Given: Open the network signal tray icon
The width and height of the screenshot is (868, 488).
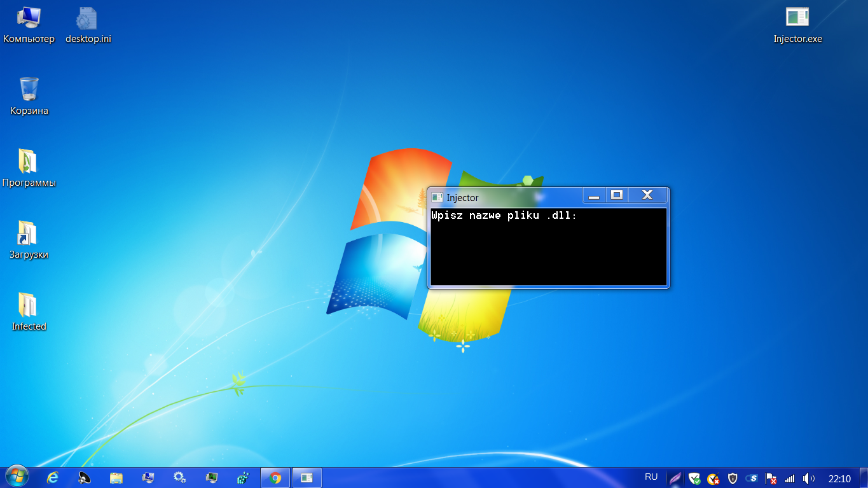Looking at the screenshot, I should click(x=790, y=478).
